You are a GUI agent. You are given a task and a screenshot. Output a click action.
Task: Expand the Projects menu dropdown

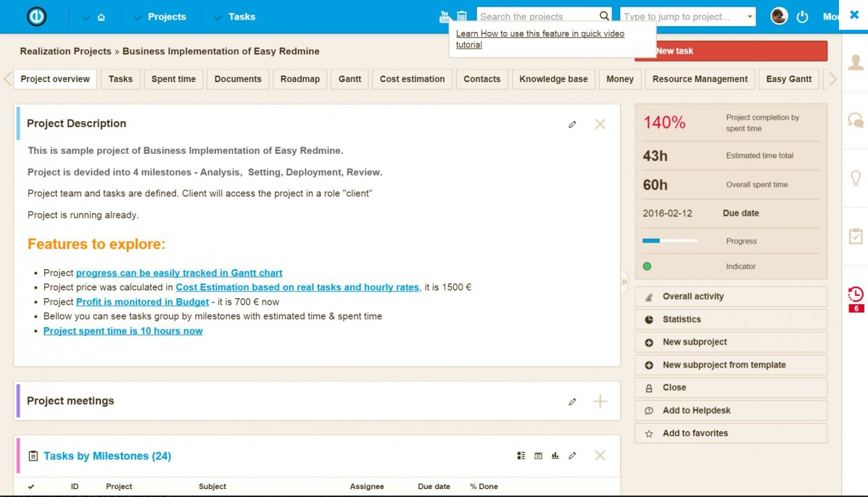(x=137, y=17)
